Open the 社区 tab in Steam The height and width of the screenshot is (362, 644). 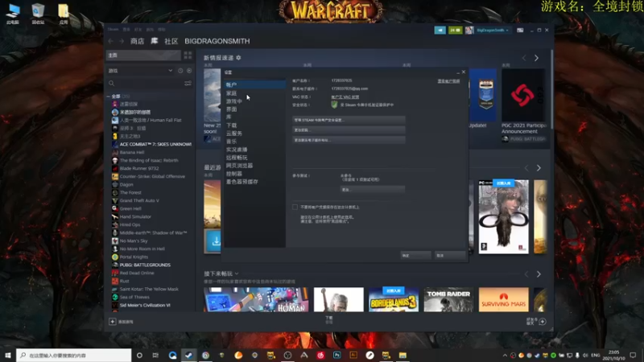coord(171,41)
